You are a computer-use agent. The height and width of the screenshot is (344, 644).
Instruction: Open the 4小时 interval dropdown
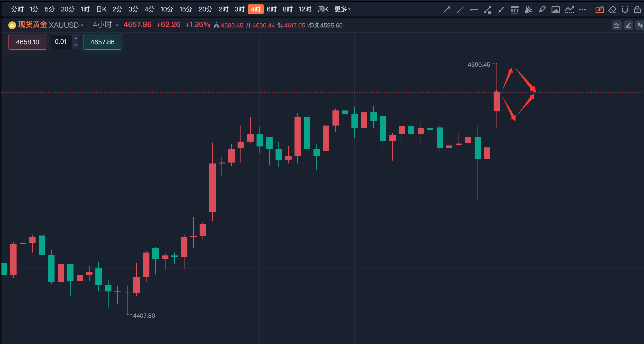105,25
